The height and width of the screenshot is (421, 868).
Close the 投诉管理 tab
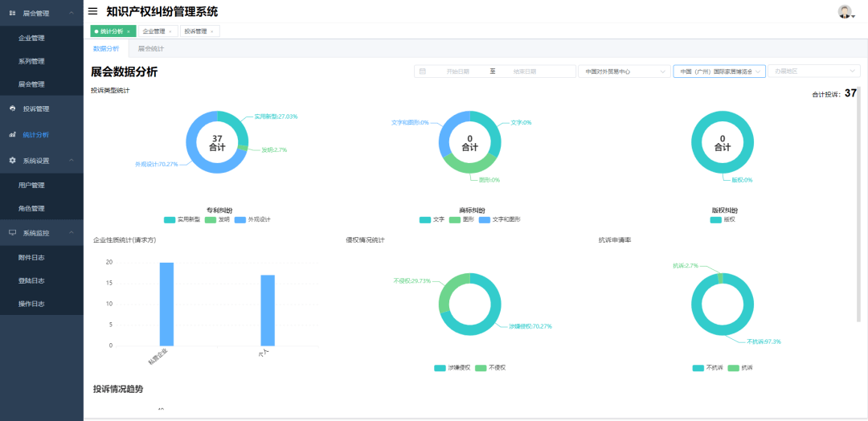click(x=211, y=31)
